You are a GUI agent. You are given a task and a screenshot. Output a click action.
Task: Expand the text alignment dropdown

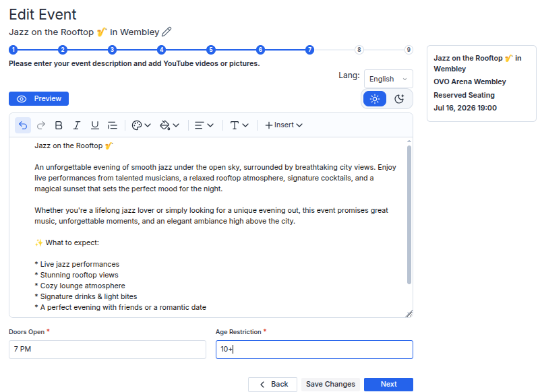click(x=204, y=125)
